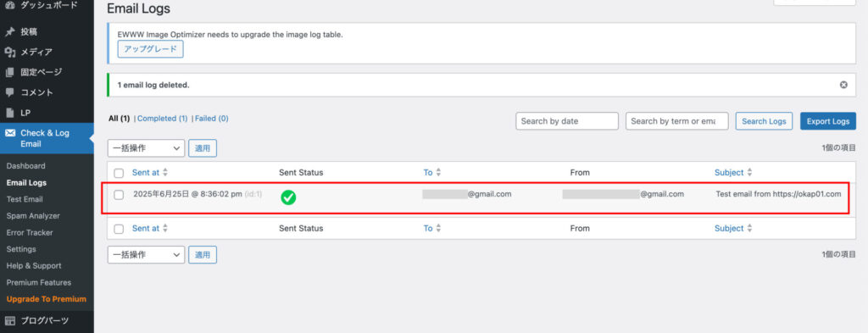Click the LP document icon
This screenshot has width=868, height=333.
click(9, 113)
